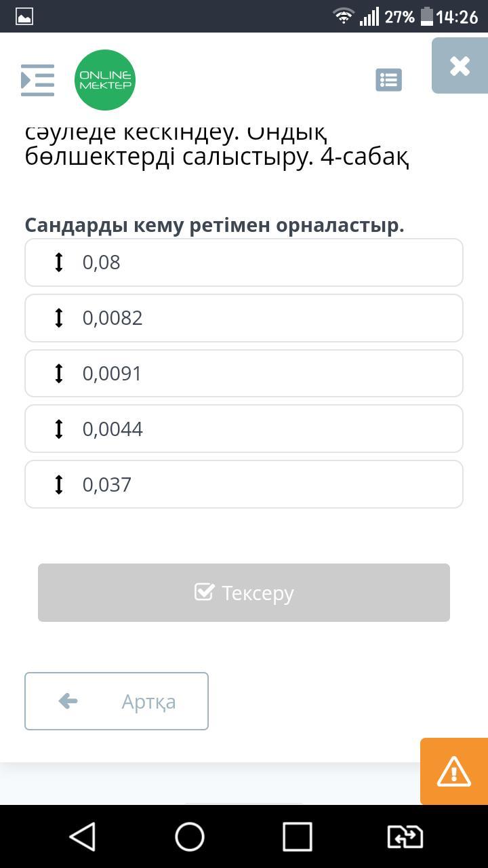Click the drag handle beside 0,0044

tap(59, 429)
